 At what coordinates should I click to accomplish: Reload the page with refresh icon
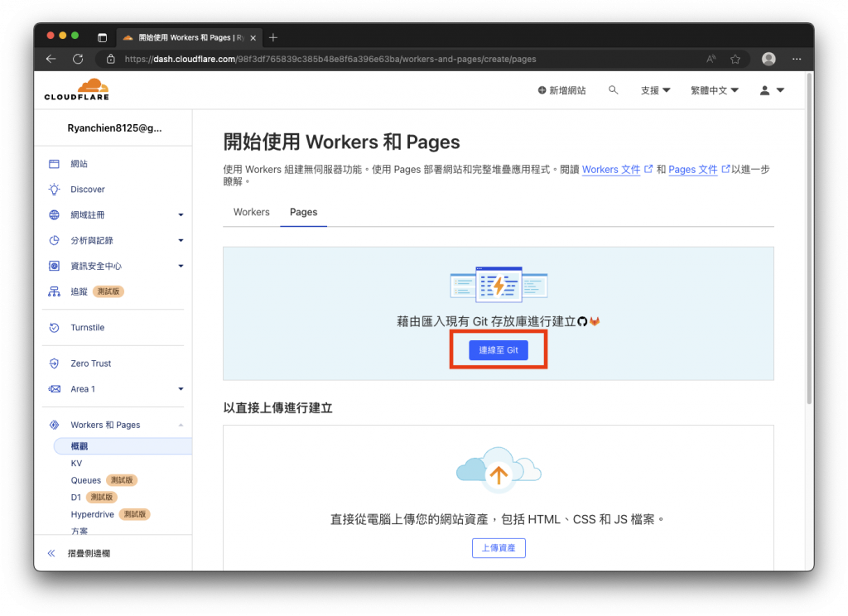[x=78, y=59]
